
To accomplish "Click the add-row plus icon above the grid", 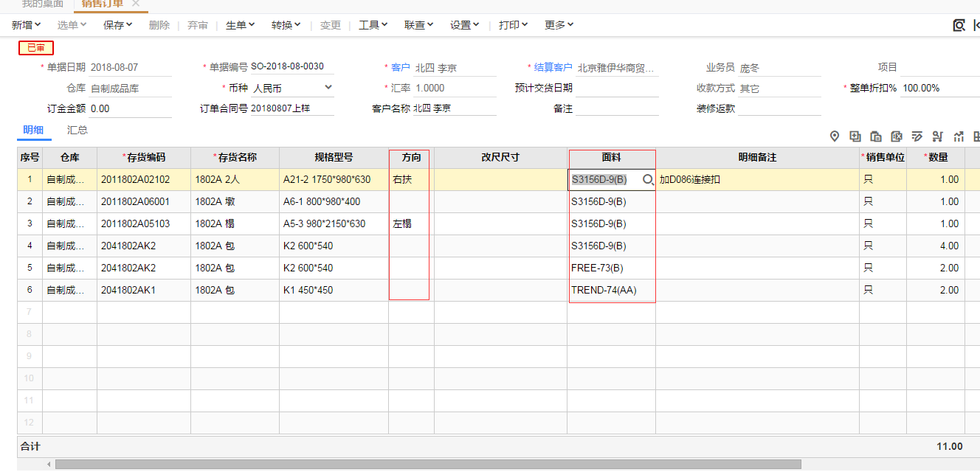I will [855, 136].
